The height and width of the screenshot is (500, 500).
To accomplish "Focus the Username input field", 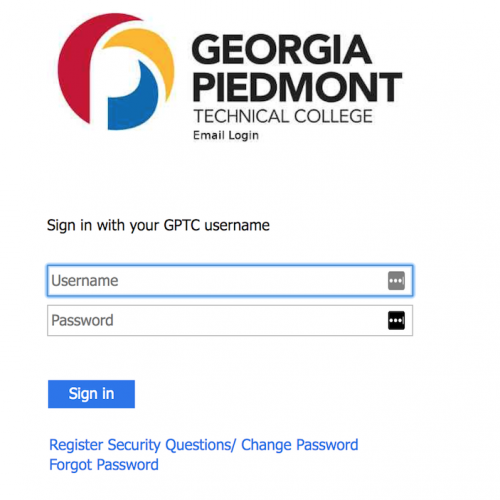I will click(x=230, y=281).
